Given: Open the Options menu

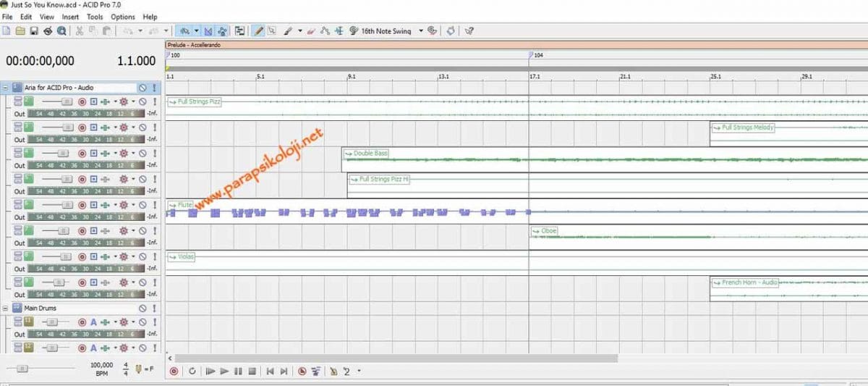Looking at the screenshot, I should tap(123, 17).
